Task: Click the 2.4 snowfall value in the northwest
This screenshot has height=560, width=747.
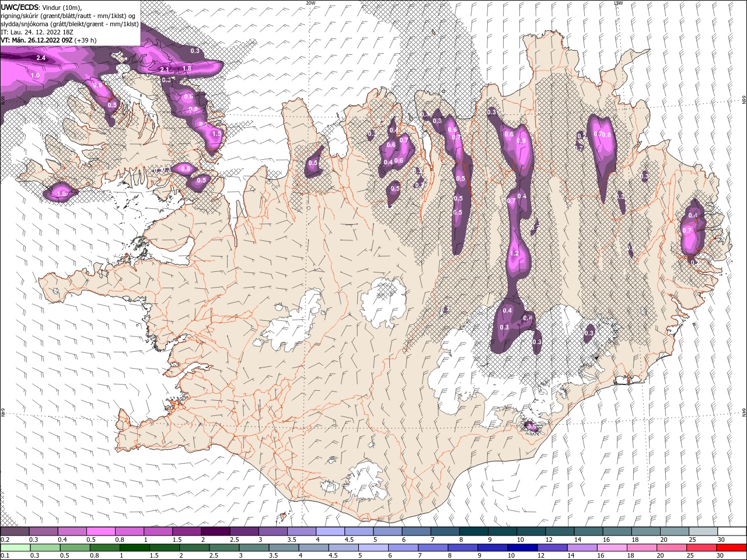Action: pyautogui.click(x=41, y=58)
